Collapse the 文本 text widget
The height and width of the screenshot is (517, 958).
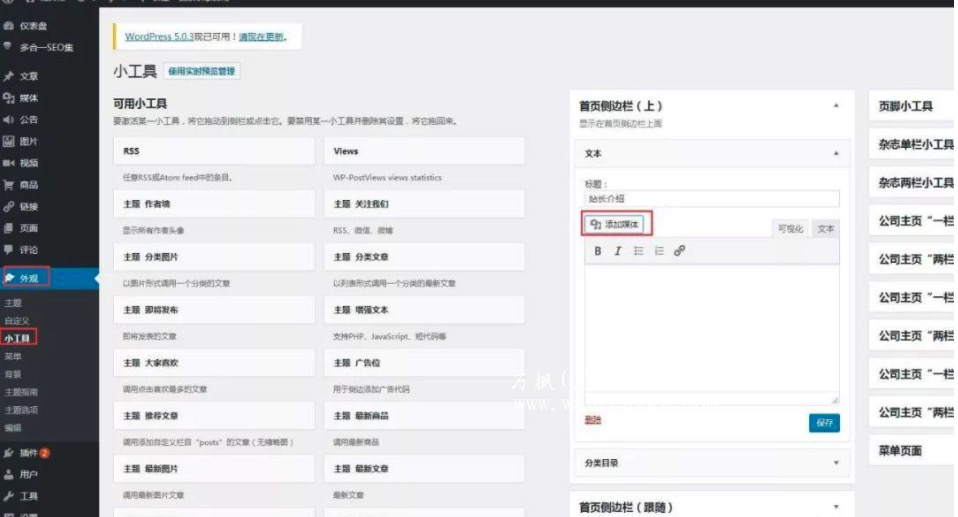pos(835,153)
